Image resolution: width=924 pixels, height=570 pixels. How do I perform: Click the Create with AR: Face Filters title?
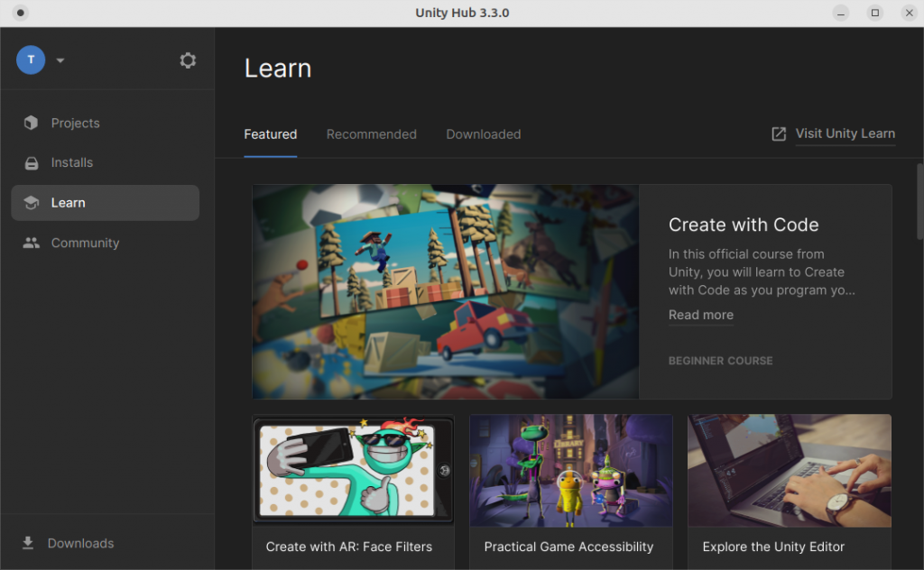[x=349, y=547]
